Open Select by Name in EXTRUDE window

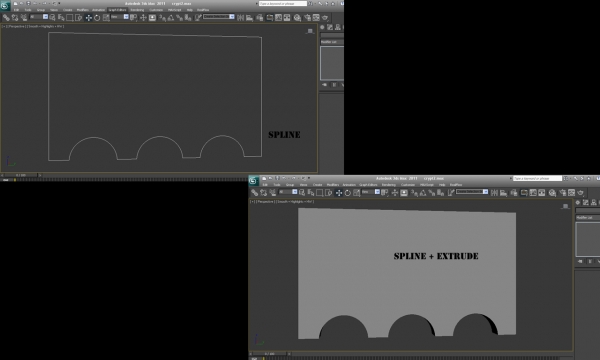[x=311, y=193]
